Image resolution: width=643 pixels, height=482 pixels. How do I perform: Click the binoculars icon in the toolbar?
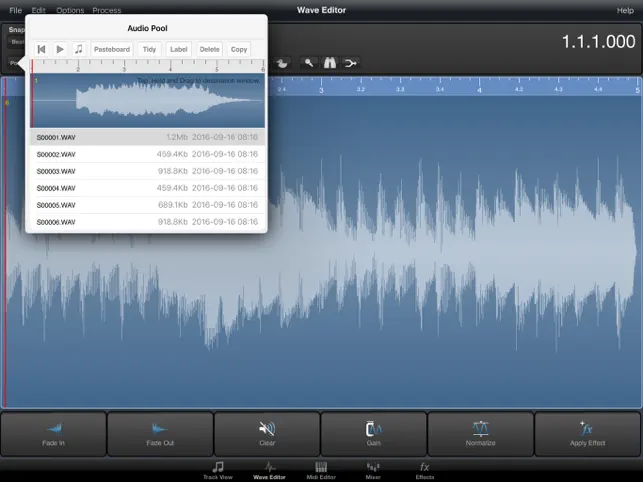tap(330, 63)
